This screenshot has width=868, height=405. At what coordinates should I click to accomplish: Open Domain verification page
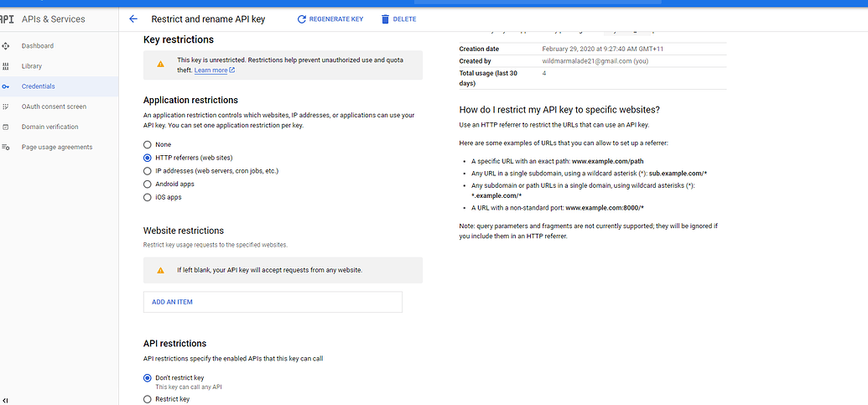point(49,127)
